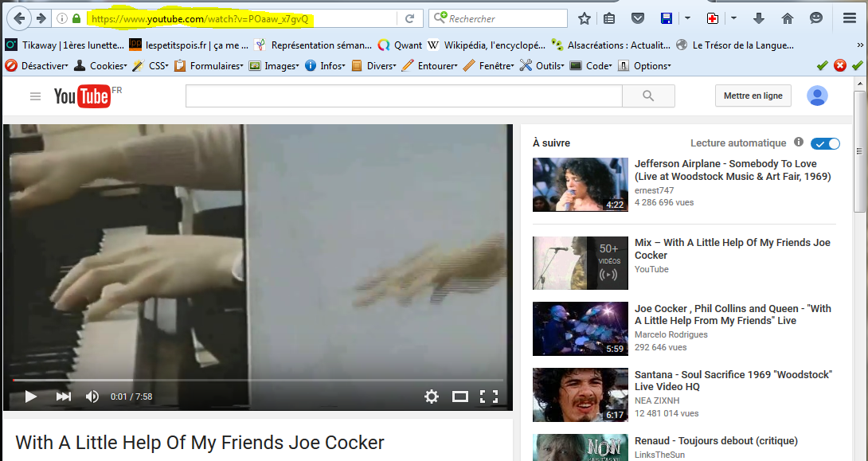Open Jefferson Airplane Somebody To Love video
The width and height of the screenshot is (868, 461).
pos(732,170)
